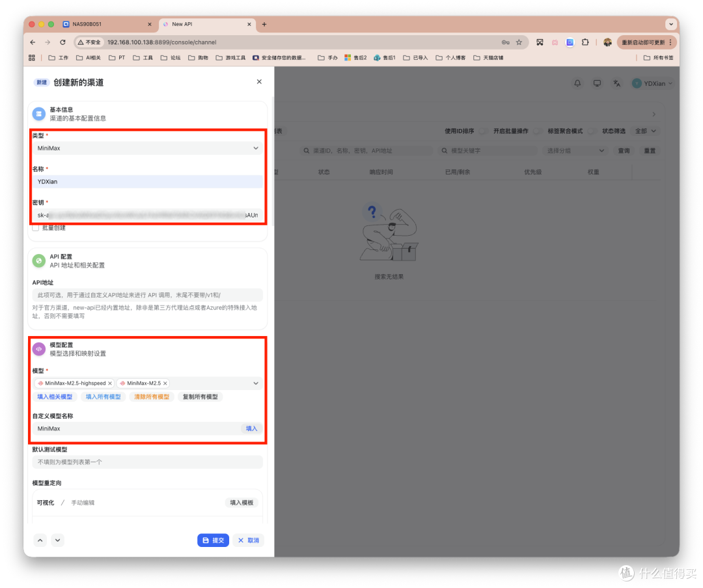Screen dimensions: 703x588
Task: Open 状态筛选 全部 dropdown
Action: click(x=646, y=131)
